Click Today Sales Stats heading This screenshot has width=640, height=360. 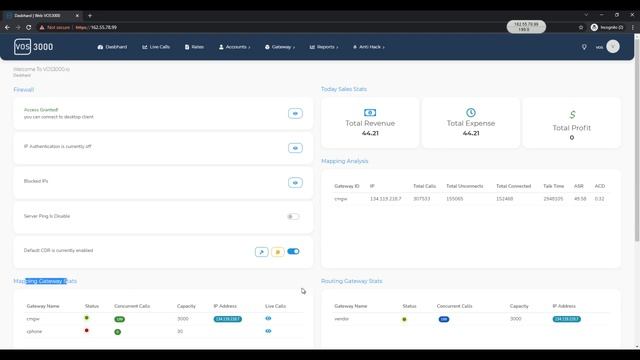pyautogui.click(x=344, y=89)
